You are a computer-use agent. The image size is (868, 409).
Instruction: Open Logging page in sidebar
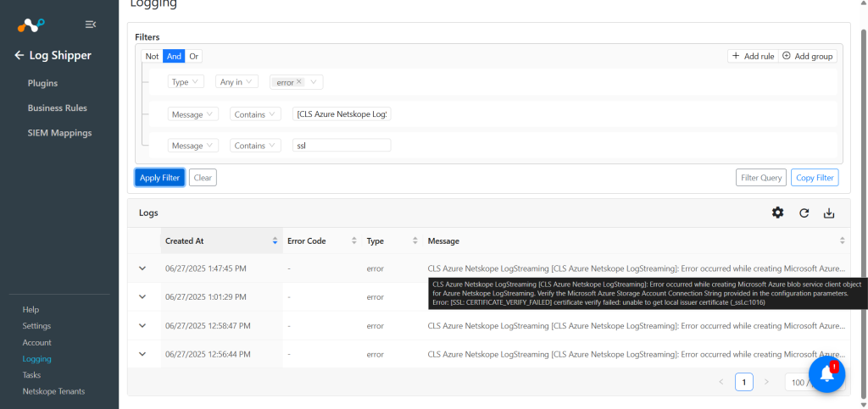(x=37, y=359)
